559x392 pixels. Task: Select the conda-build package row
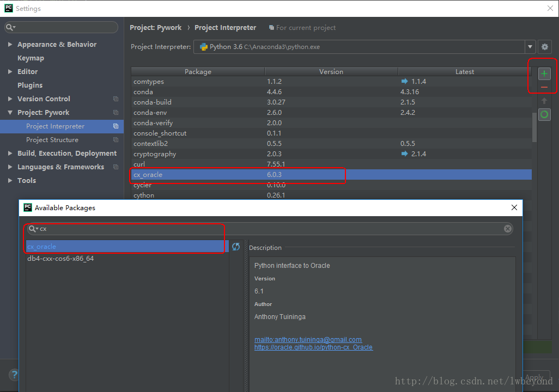(331, 102)
